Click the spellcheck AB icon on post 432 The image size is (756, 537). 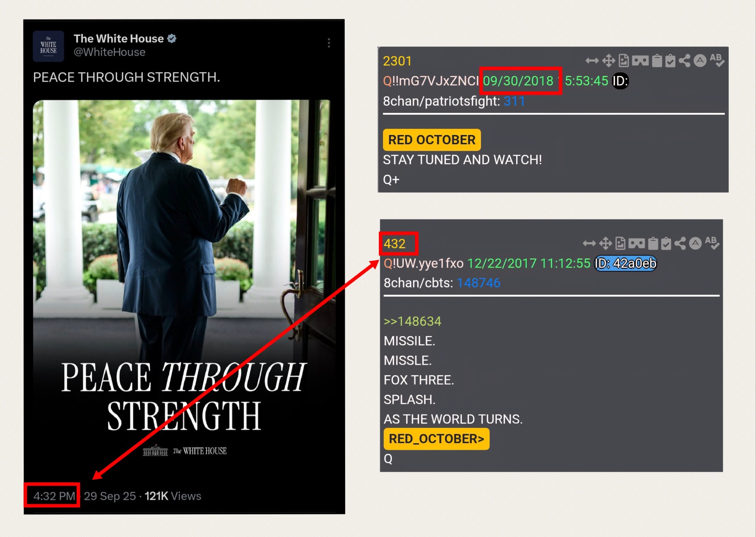coord(712,243)
